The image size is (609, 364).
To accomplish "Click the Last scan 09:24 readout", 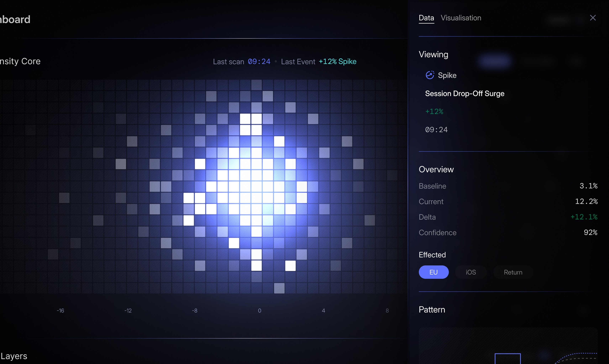I will coord(242,61).
